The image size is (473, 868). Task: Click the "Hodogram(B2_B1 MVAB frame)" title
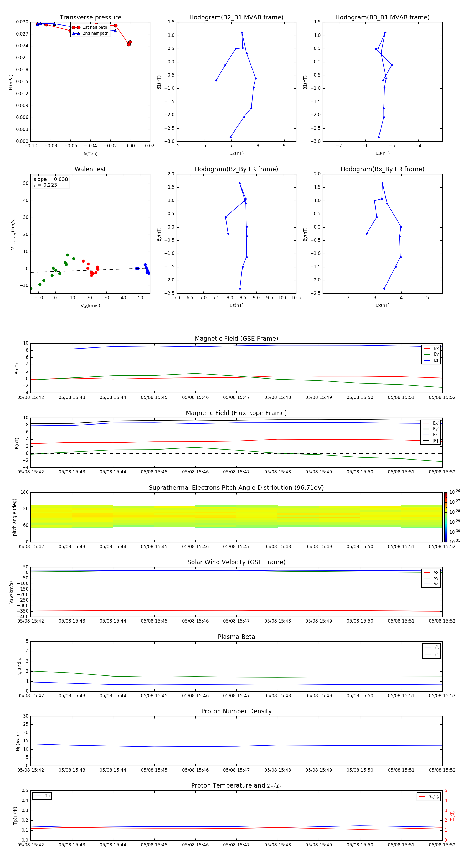coord(236,18)
